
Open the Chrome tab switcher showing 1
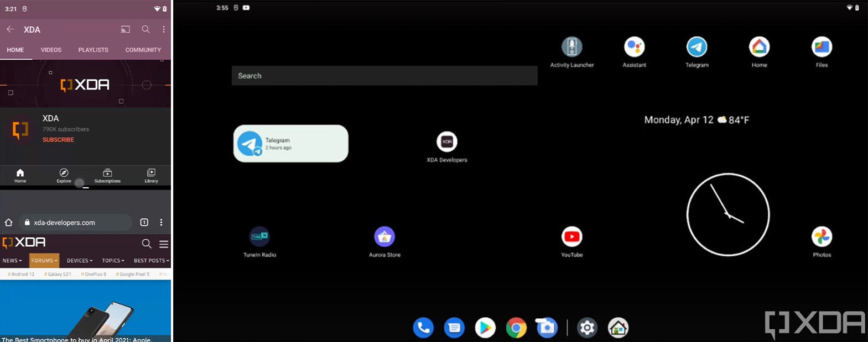tap(144, 222)
